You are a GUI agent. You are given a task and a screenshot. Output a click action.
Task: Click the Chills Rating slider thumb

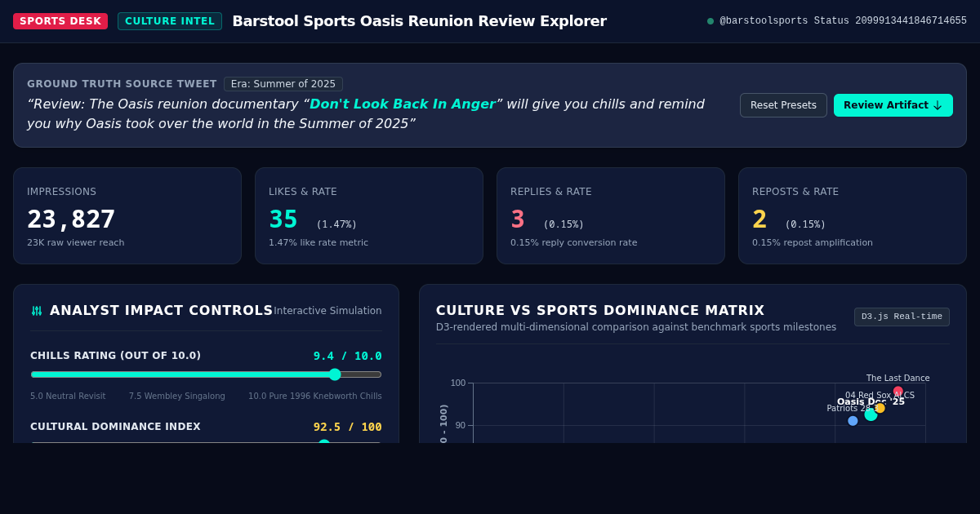pyautogui.click(x=335, y=374)
